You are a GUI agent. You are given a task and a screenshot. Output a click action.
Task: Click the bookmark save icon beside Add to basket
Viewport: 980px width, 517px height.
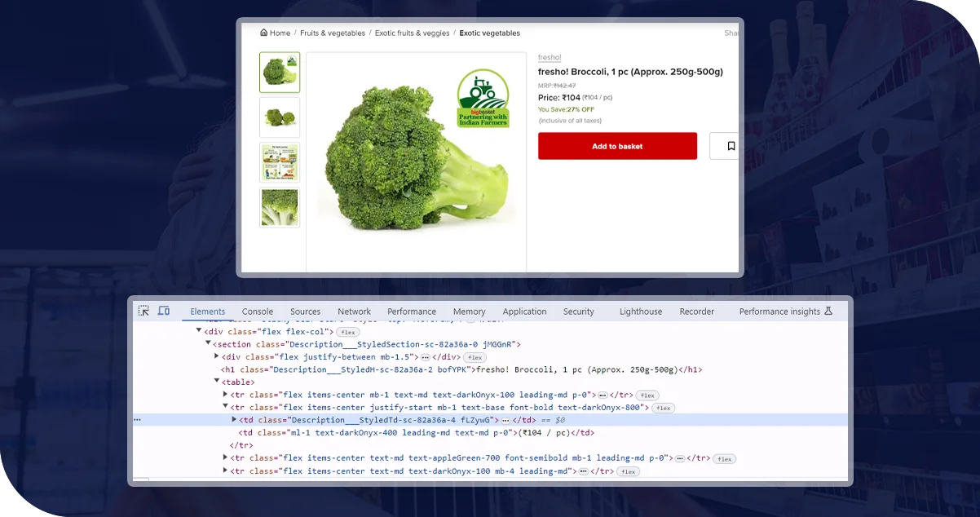click(731, 146)
